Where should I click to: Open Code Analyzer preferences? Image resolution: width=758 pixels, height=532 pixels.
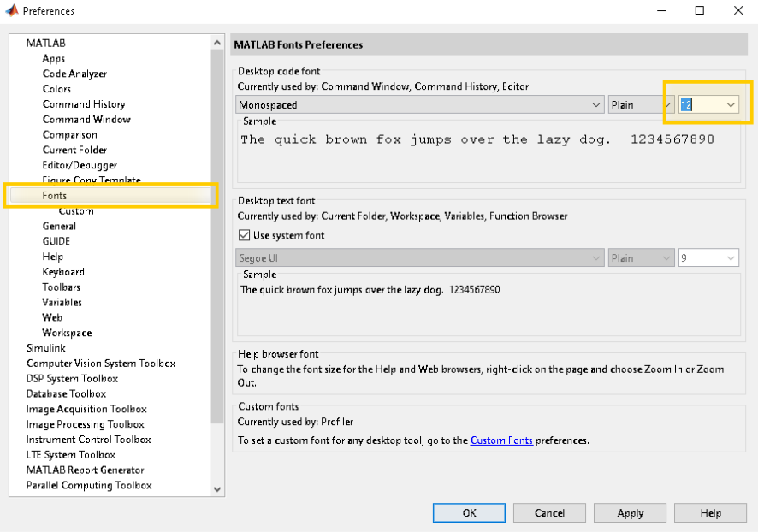click(x=74, y=74)
